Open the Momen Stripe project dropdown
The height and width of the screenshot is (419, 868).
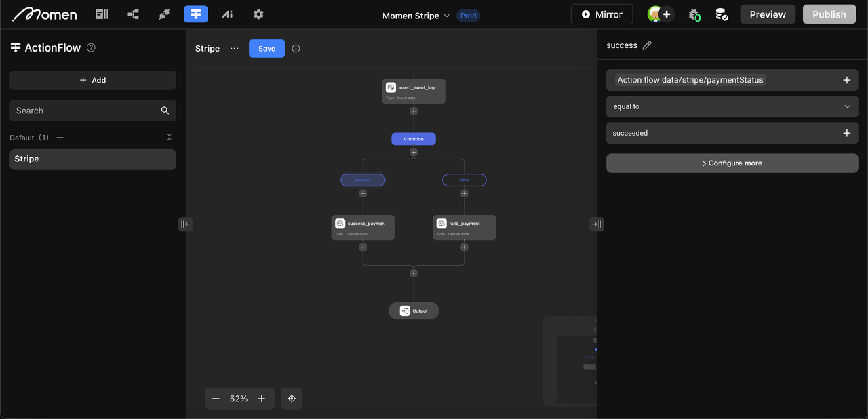(x=416, y=16)
